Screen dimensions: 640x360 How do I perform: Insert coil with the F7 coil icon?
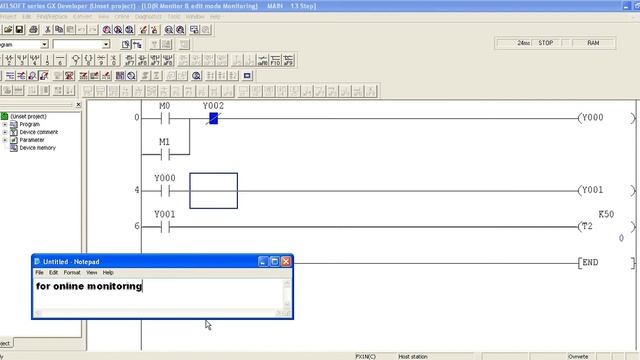[x=76, y=60]
